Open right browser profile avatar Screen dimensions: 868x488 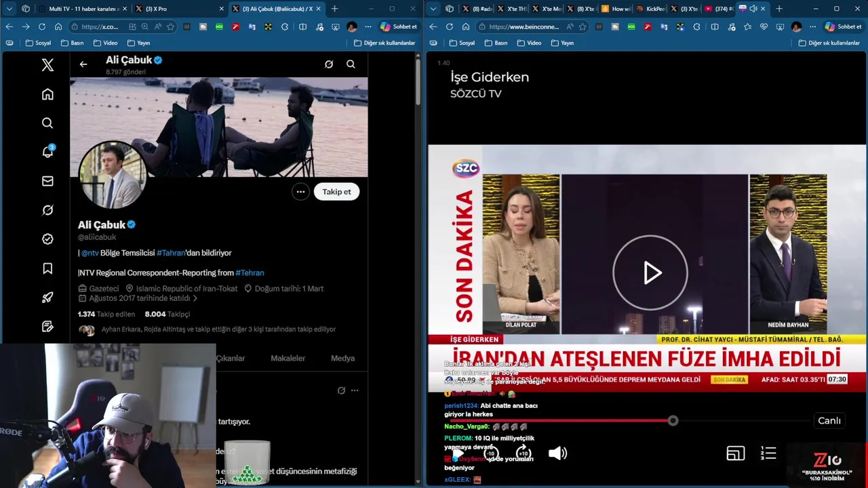point(796,26)
